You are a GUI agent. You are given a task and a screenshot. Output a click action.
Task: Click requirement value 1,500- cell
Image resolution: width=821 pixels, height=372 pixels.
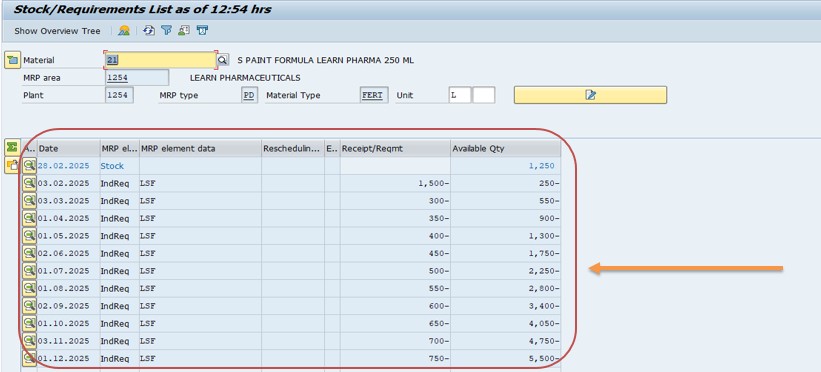(395, 183)
